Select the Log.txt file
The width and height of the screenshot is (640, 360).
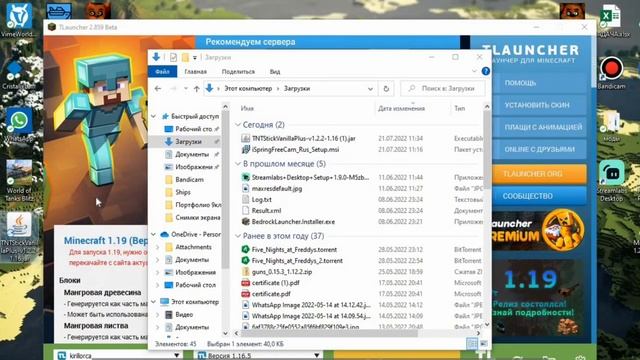(x=261, y=200)
